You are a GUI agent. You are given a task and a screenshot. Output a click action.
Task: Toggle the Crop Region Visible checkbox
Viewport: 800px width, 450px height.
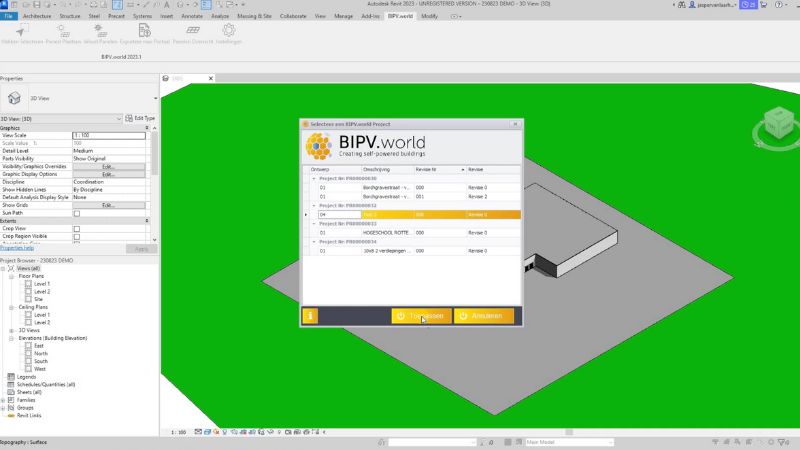tap(77, 237)
